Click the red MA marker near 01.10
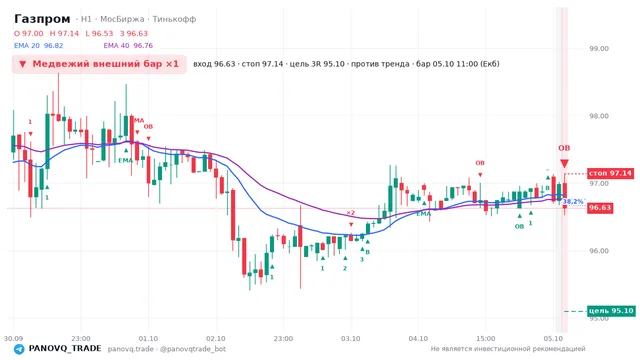The image size is (640, 360). click(x=139, y=120)
